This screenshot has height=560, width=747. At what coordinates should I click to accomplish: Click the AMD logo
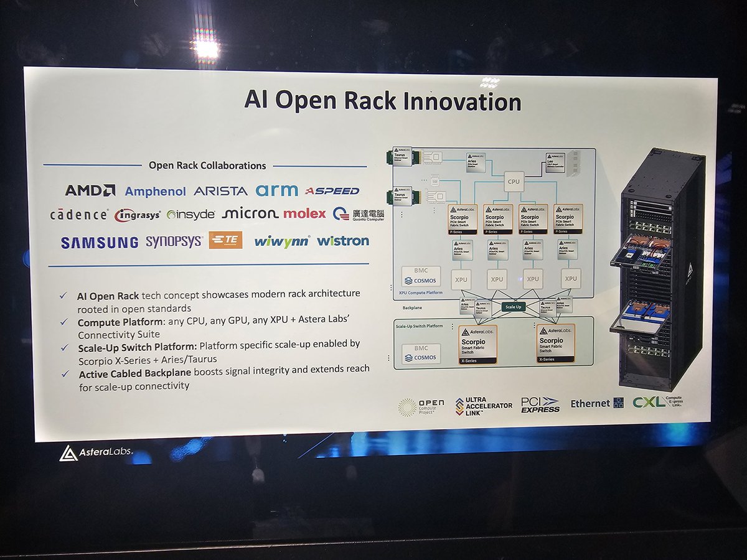click(x=90, y=190)
